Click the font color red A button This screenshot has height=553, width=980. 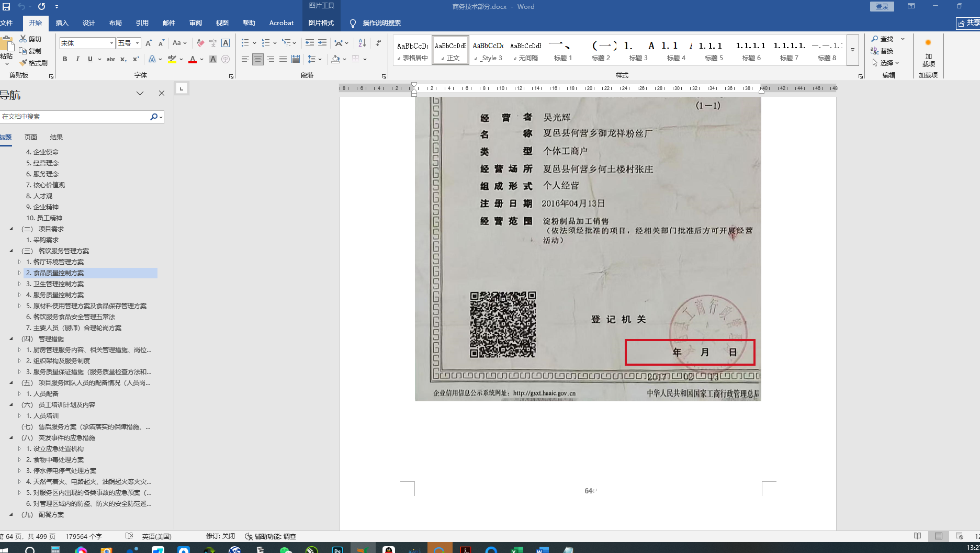click(193, 59)
